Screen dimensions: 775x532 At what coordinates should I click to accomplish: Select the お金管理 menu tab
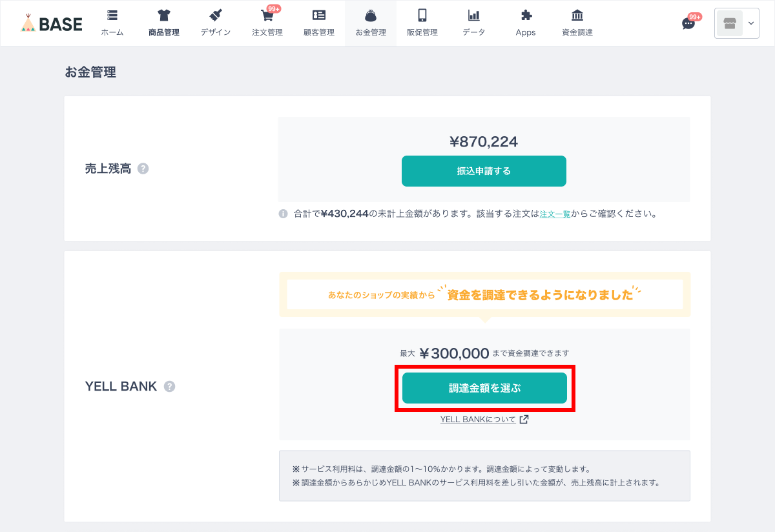(x=371, y=23)
